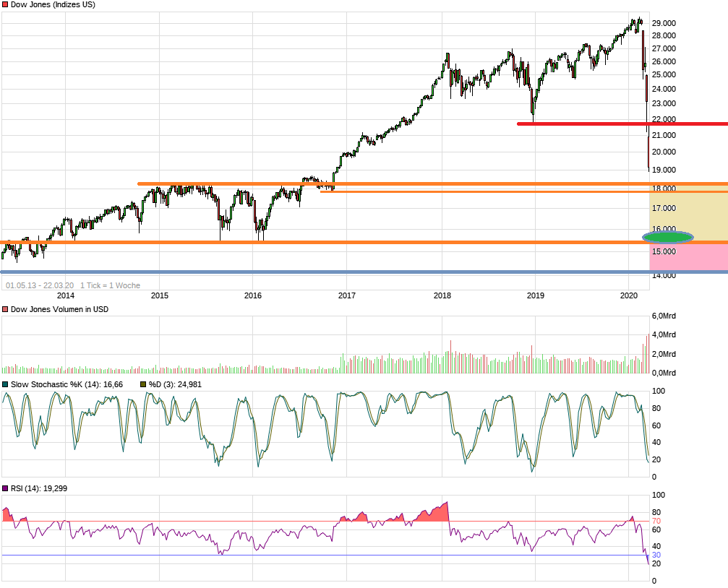
Task: Click the 2017 year axis label
Action: click(347, 295)
